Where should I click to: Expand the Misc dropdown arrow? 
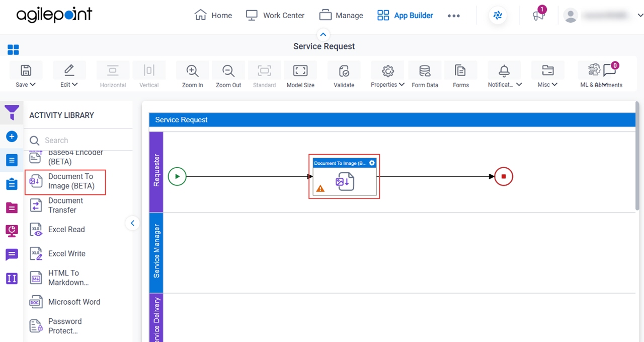[x=554, y=85]
